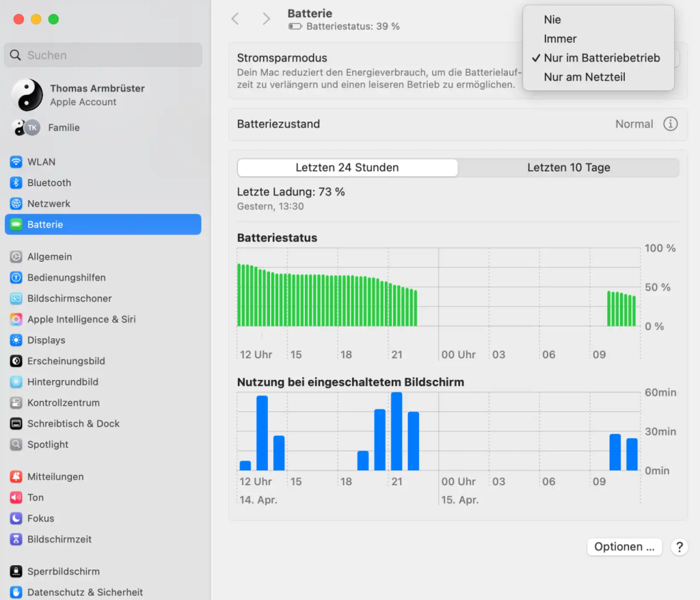This screenshot has height=600, width=700.
Task: Select 'Immer' option in popup menu
Action: [x=560, y=39]
